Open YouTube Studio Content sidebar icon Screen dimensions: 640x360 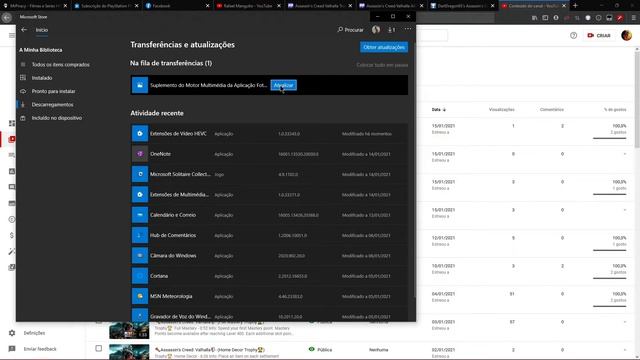pyautogui.click(x=12, y=139)
